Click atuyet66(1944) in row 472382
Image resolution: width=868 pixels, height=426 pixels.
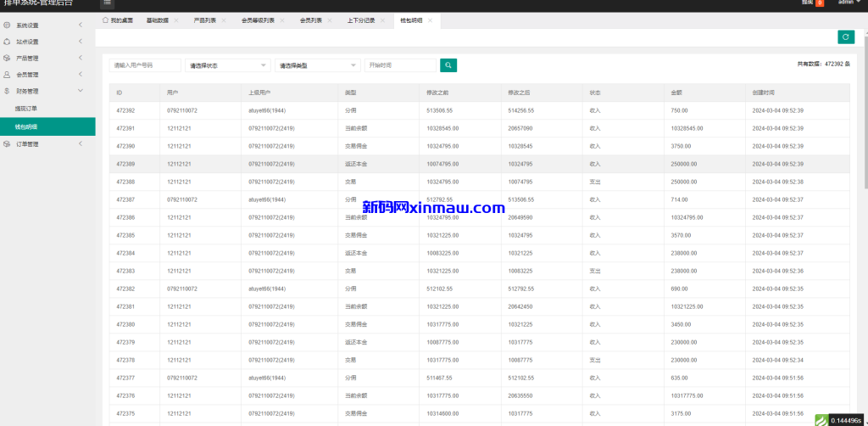[267, 289]
